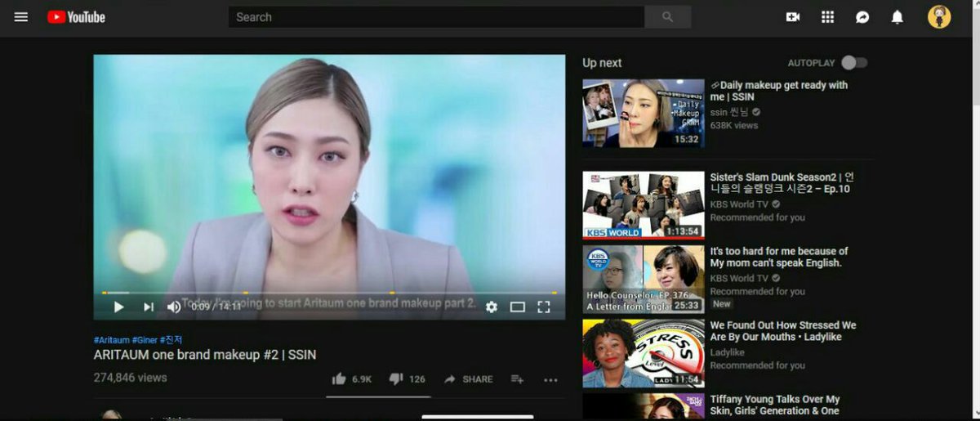Share the video via SHARE button
The image size is (980, 421).
[x=468, y=379]
